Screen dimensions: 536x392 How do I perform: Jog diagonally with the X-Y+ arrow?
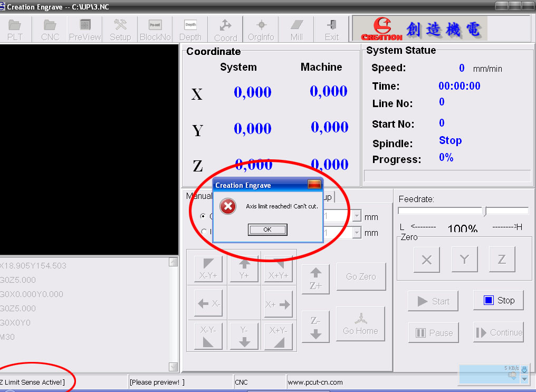point(208,269)
